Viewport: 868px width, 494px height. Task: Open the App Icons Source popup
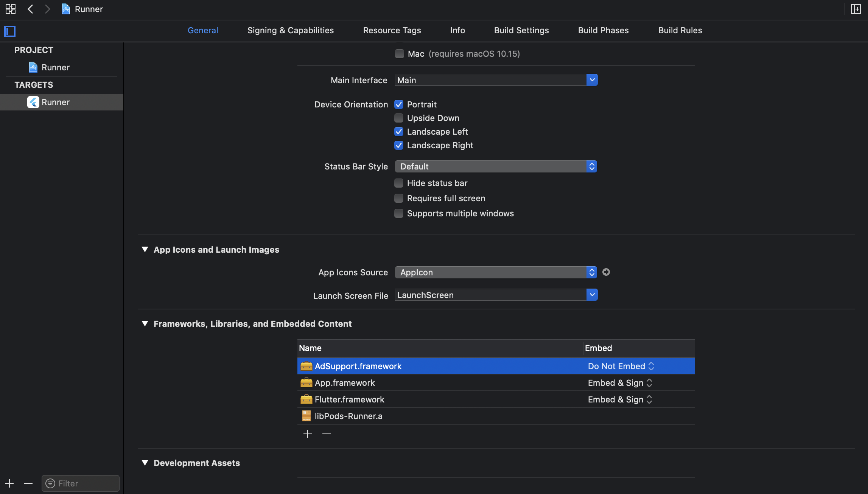[496, 272]
